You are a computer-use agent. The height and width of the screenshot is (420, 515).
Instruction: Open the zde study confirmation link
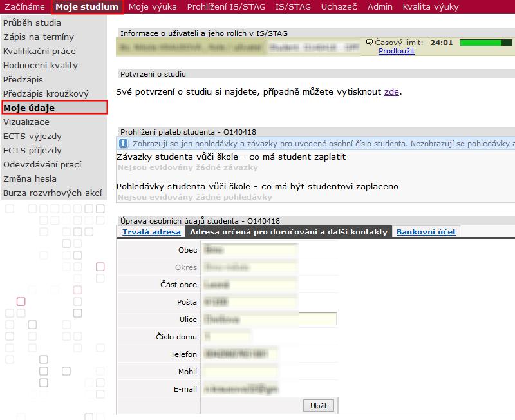point(391,91)
